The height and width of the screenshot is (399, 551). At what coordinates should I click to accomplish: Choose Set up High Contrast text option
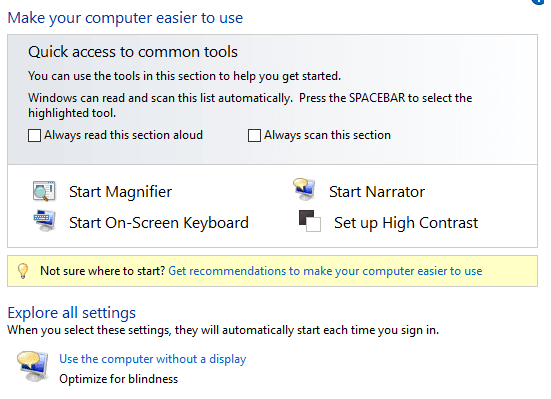coord(406,223)
